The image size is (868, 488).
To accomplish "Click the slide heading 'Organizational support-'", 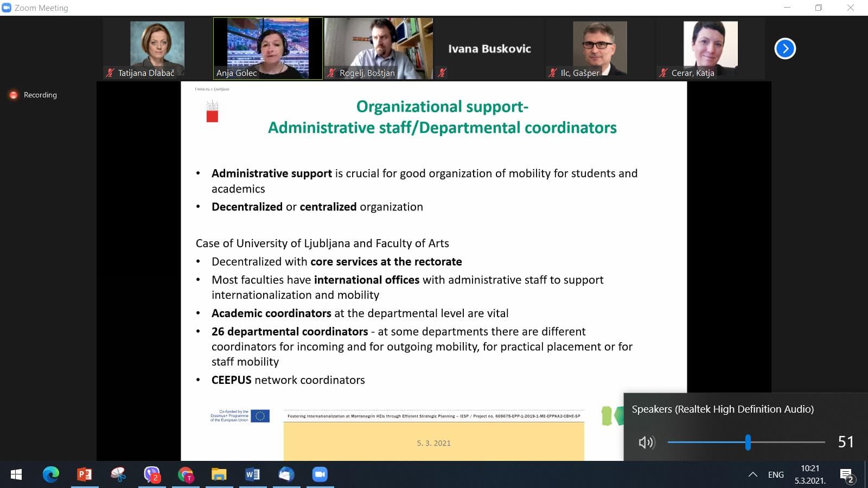I will [442, 106].
